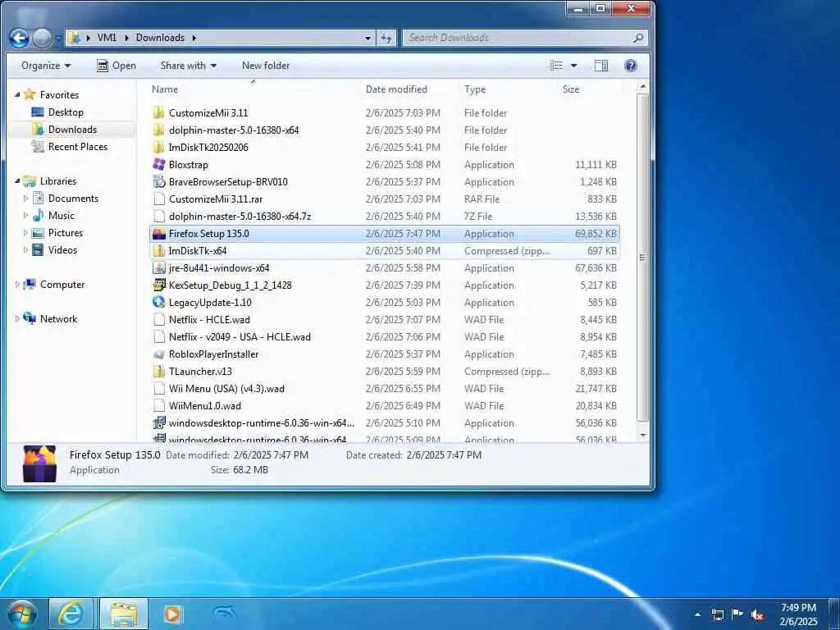Open the Help question mark icon
The image size is (840, 630).
click(631, 66)
